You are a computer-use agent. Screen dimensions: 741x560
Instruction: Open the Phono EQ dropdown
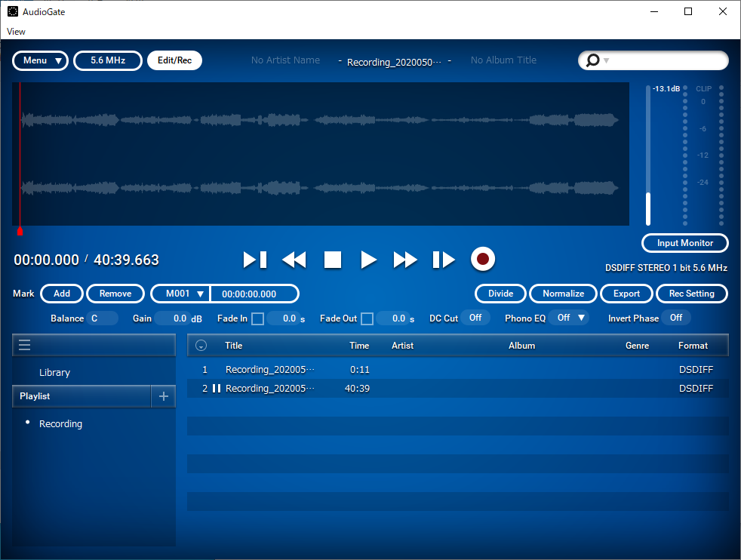point(570,318)
